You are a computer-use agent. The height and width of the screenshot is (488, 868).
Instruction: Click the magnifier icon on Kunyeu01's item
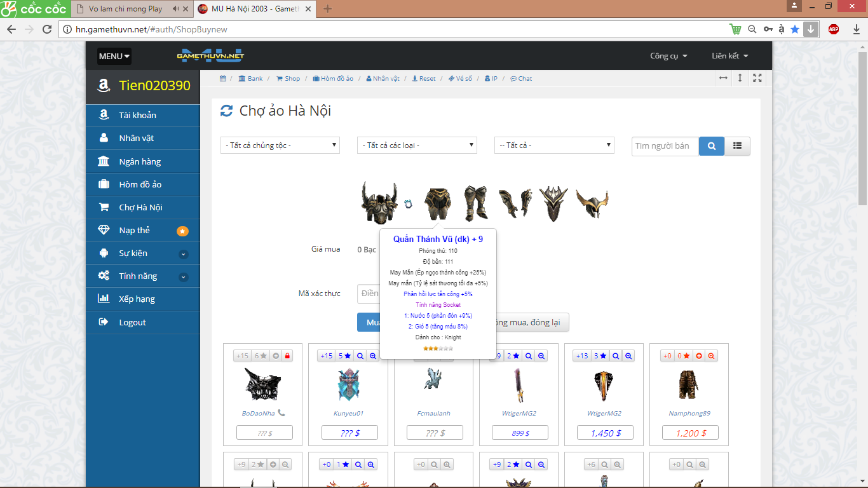tap(360, 356)
